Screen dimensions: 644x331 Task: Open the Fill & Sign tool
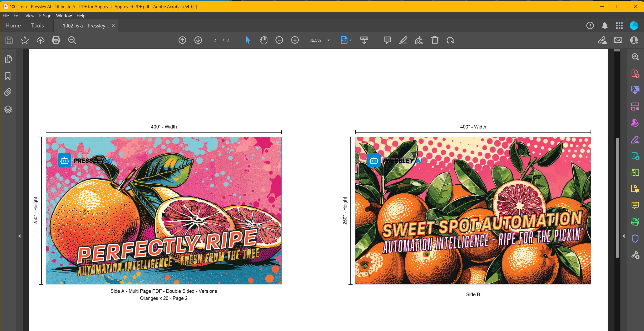point(635,139)
